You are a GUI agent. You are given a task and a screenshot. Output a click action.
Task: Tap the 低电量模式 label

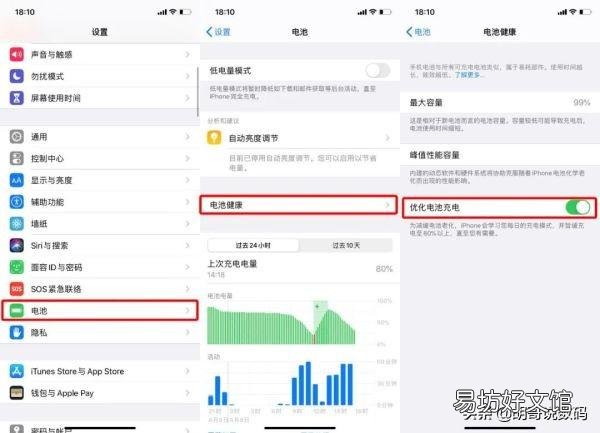pos(230,70)
